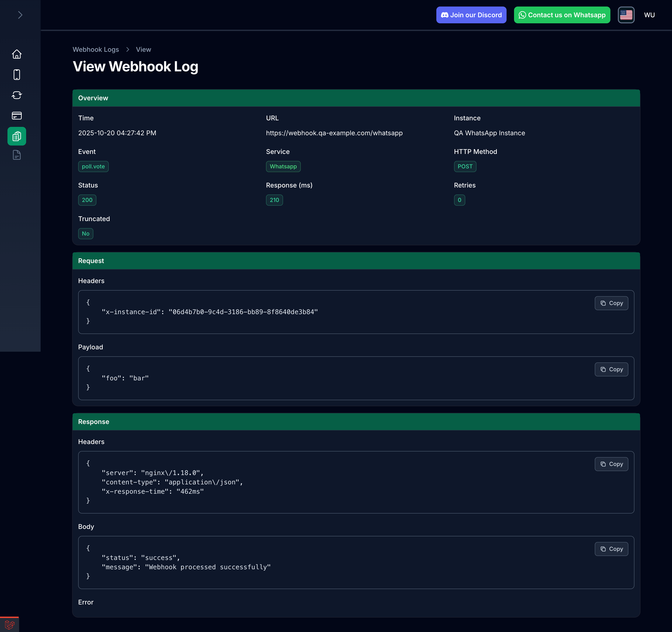Screen dimensions: 672x632
Task: Select the active webhook logs clipboard icon
Action: click(x=17, y=136)
